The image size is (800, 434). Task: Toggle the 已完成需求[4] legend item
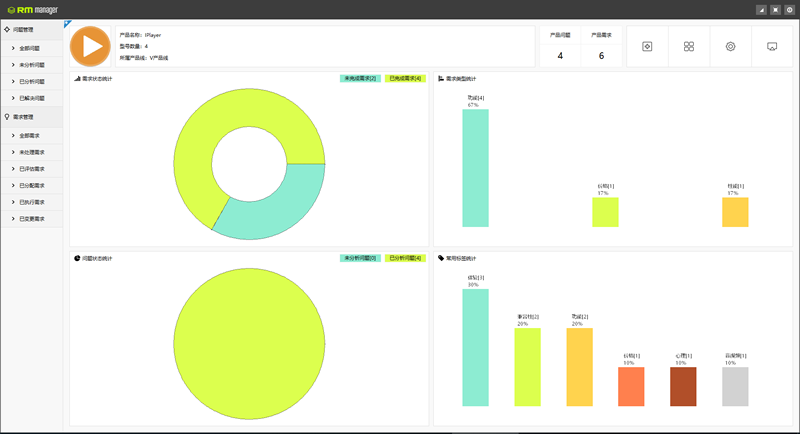[x=405, y=78]
